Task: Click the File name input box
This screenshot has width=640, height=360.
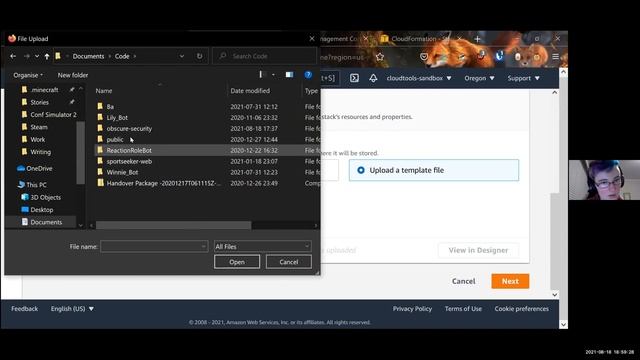Action: [154, 247]
